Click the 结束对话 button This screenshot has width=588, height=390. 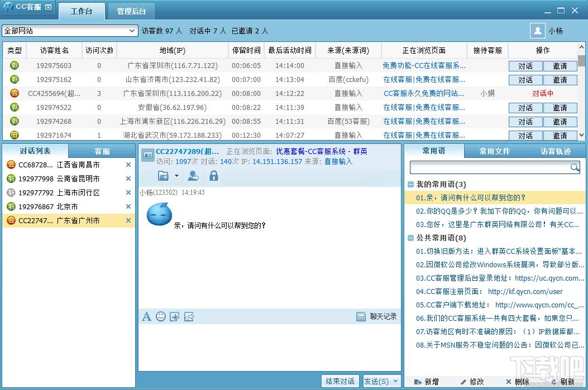click(x=340, y=381)
